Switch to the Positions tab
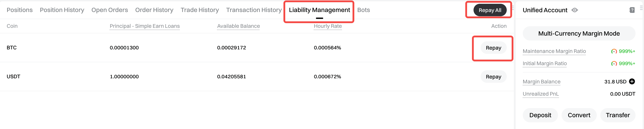The image size is (644, 129). [20, 10]
